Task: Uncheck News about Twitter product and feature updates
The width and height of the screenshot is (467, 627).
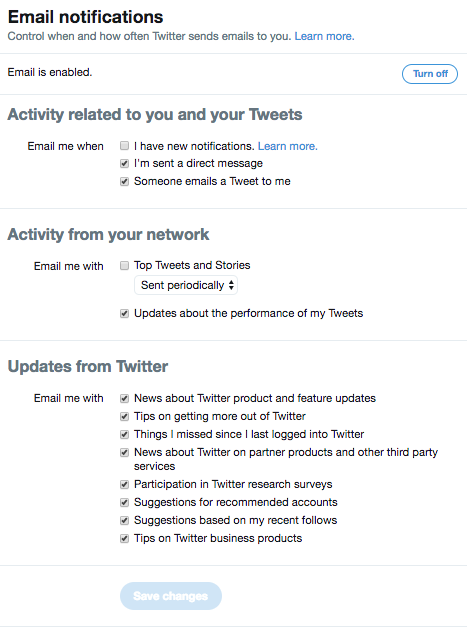Action: tap(124, 398)
